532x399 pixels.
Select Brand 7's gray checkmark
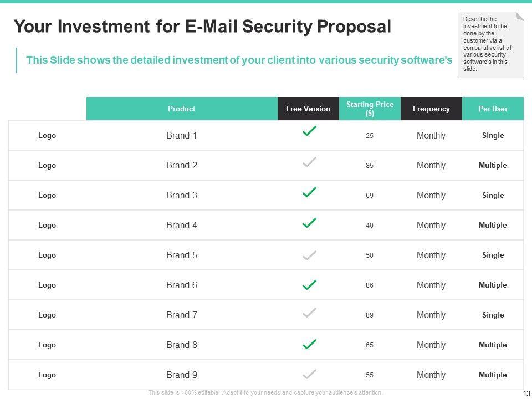click(309, 313)
